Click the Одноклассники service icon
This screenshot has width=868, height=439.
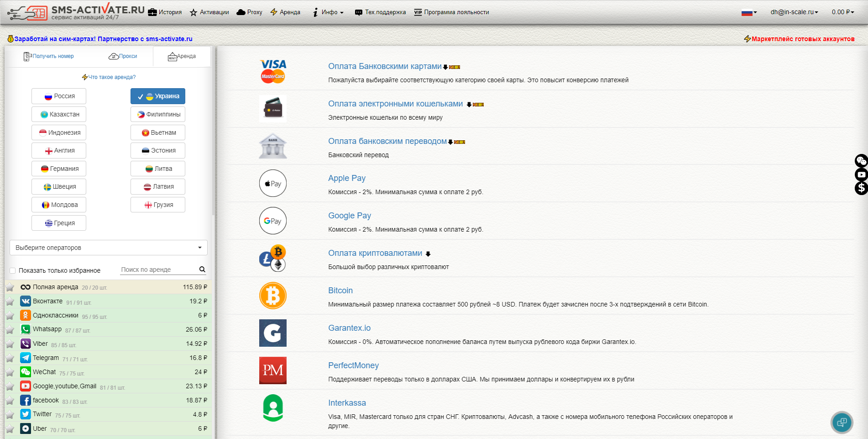click(x=26, y=315)
